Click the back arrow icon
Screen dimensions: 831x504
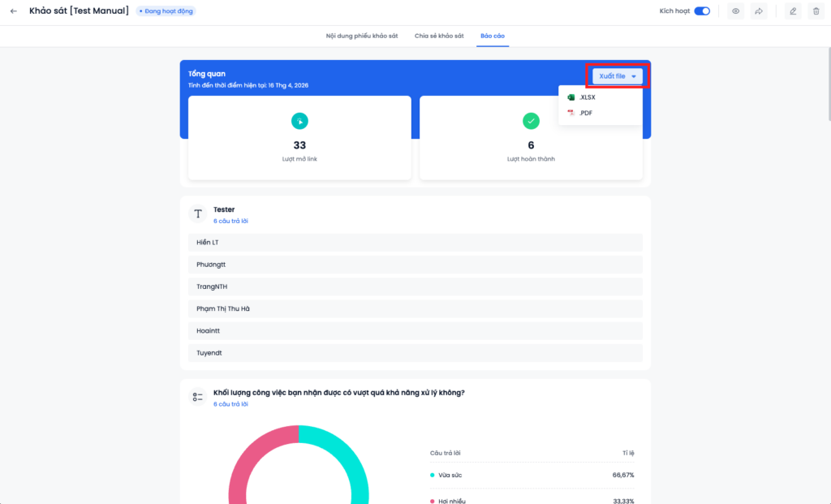click(x=13, y=11)
